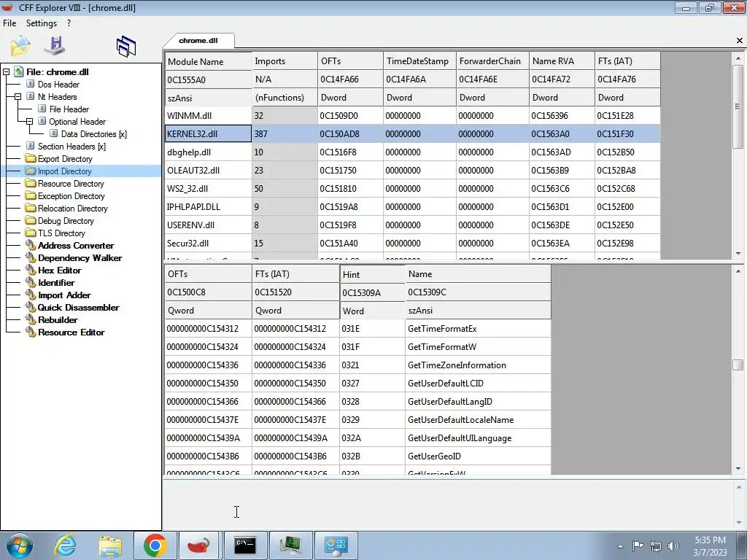Image resolution: width=747 pixels, height=560 pixels.
Task: Select File Header in the tree
Action: click(x=69, y=109)
